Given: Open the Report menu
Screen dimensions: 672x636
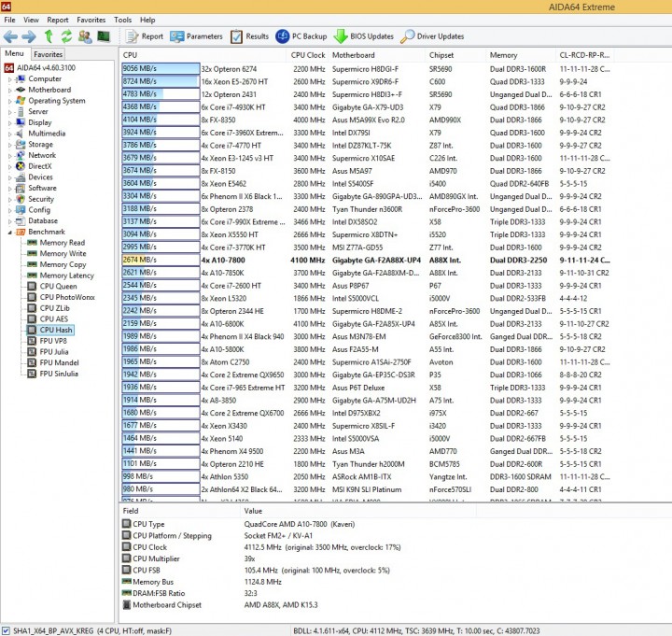Looking at the screenshot, I should [58, 20].
